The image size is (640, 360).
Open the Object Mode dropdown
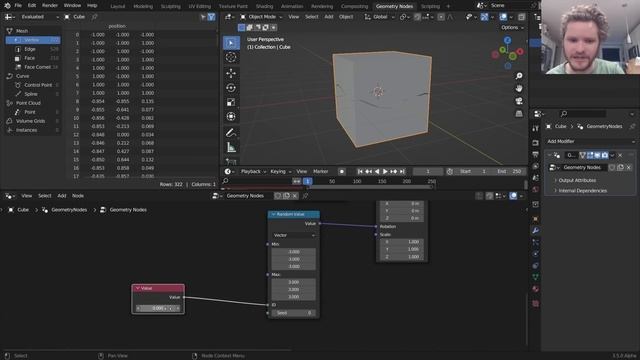coord(261,17)
